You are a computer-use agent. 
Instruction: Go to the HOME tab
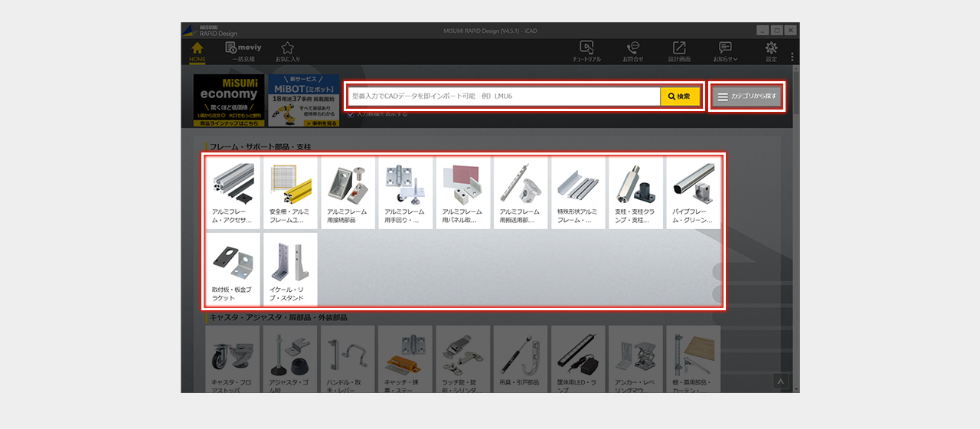tap(198, 51)
